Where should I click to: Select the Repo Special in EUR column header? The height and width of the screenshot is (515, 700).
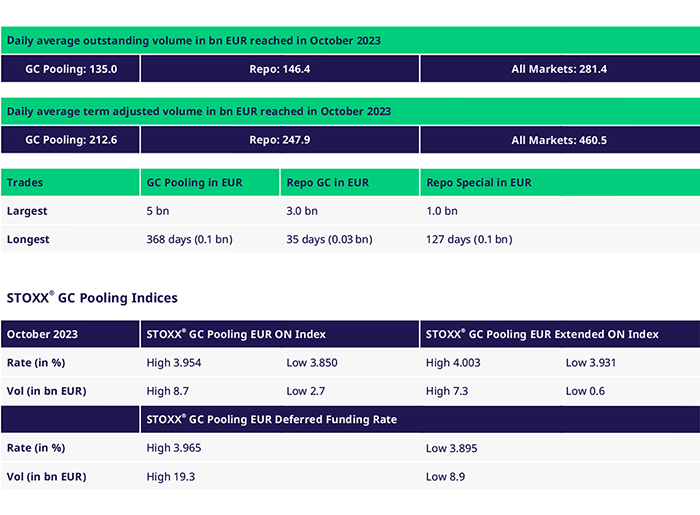pyautogui.click(x=479, y=183)
